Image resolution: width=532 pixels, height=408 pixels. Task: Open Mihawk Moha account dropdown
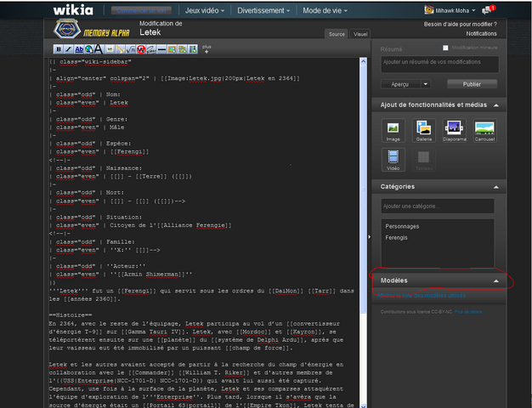click(456, 10)
